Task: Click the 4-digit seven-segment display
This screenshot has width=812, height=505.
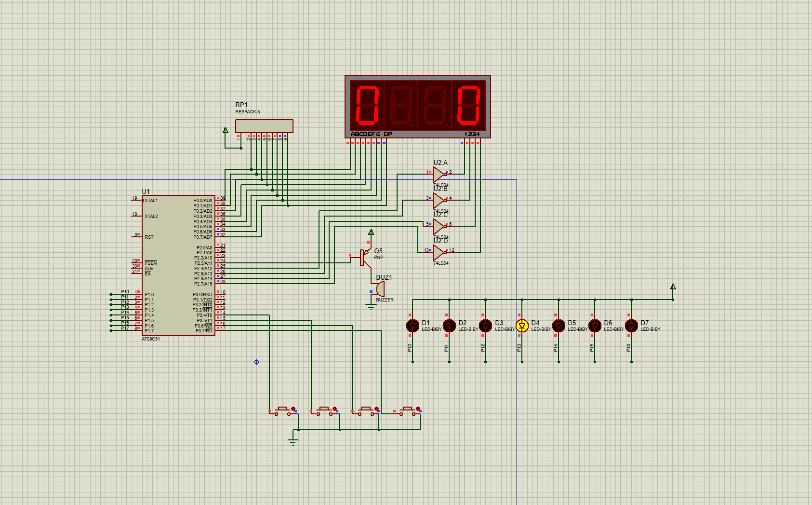Action: [x=417, y=106]
